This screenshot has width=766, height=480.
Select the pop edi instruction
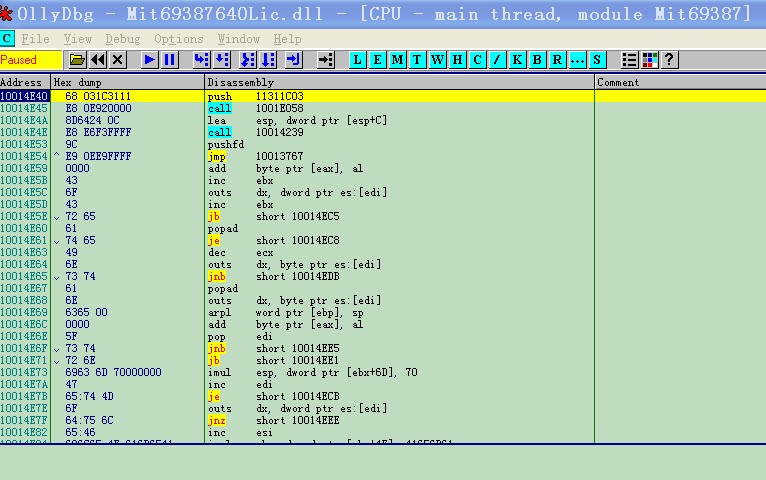tap(240, 336)
